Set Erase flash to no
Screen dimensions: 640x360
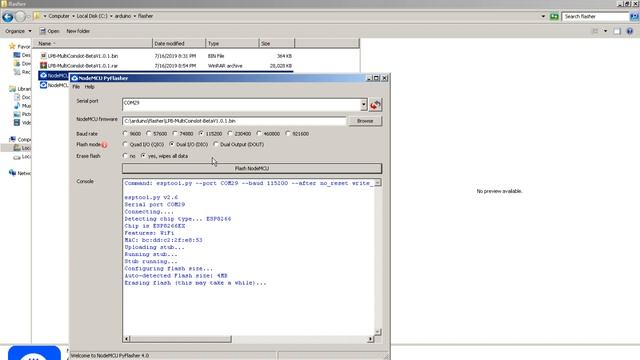point(125,156)
